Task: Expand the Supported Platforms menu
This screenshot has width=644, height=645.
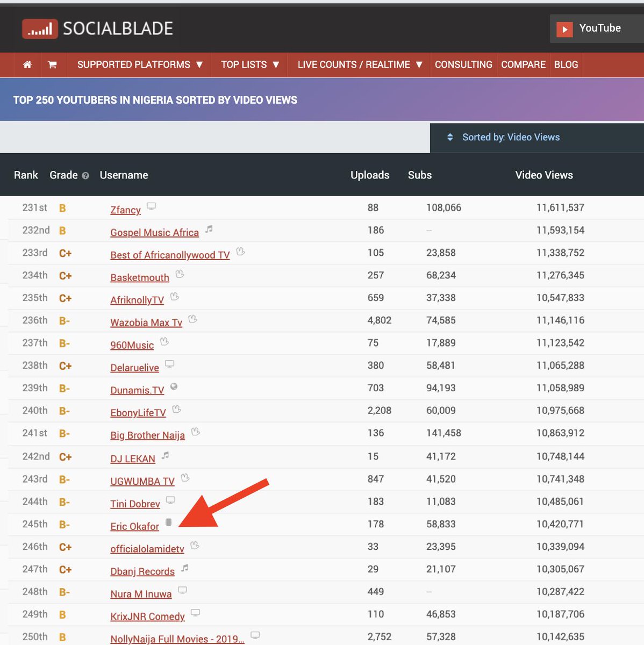Action: point(140,64)
